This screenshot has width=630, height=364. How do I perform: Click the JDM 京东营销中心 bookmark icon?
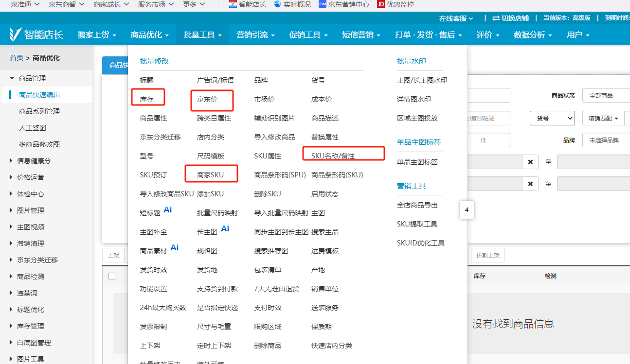point(322,4)
